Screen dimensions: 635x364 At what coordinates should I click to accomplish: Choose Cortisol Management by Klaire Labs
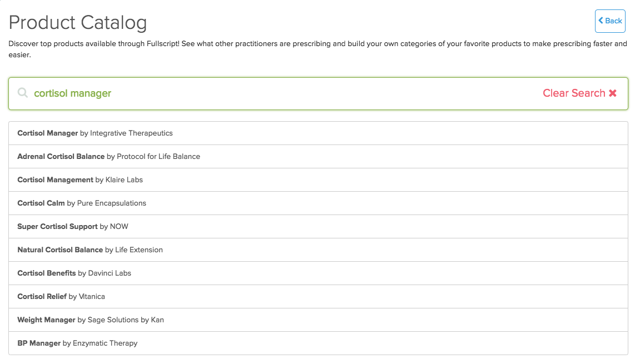click(x=318, y=179)
